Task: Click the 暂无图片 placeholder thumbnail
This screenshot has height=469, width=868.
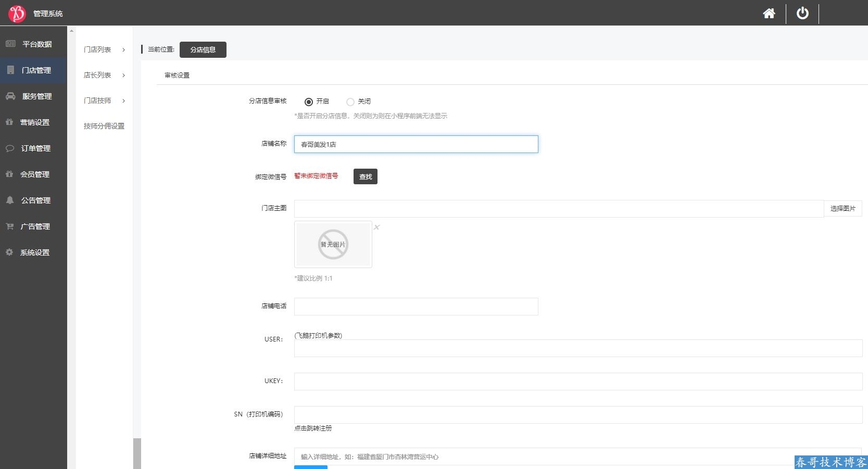Action: coord(333,245)
